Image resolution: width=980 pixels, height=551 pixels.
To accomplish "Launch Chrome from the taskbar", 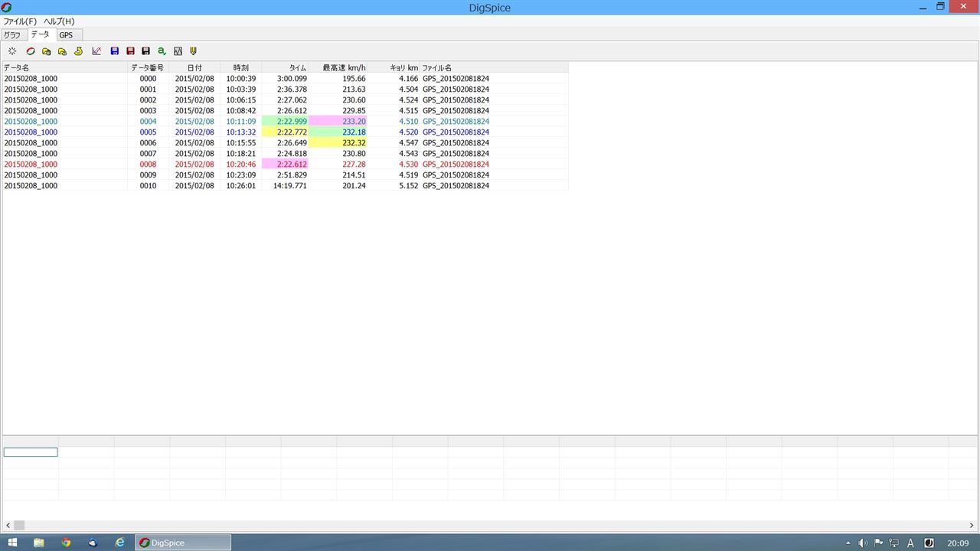I will pos(66,543).
